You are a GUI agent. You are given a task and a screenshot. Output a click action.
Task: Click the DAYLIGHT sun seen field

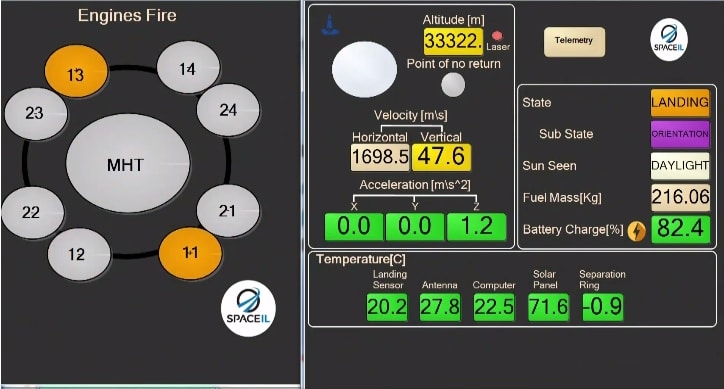click(680, 165)
